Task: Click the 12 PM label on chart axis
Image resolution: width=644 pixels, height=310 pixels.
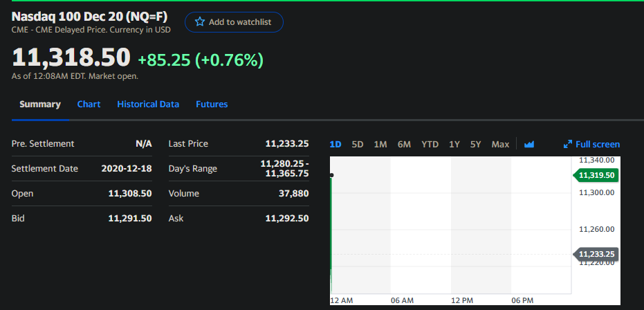Action: [x=462, y=300]
